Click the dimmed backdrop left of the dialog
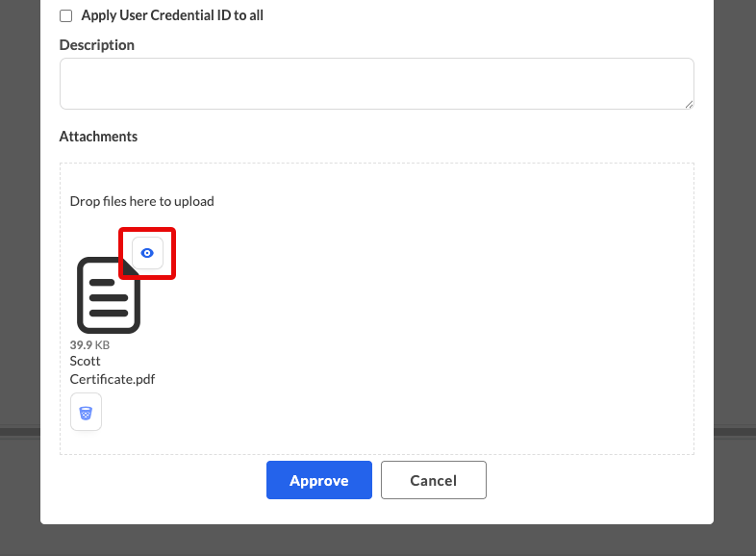This screenshot has width=756, height=556. coord(20,241)
